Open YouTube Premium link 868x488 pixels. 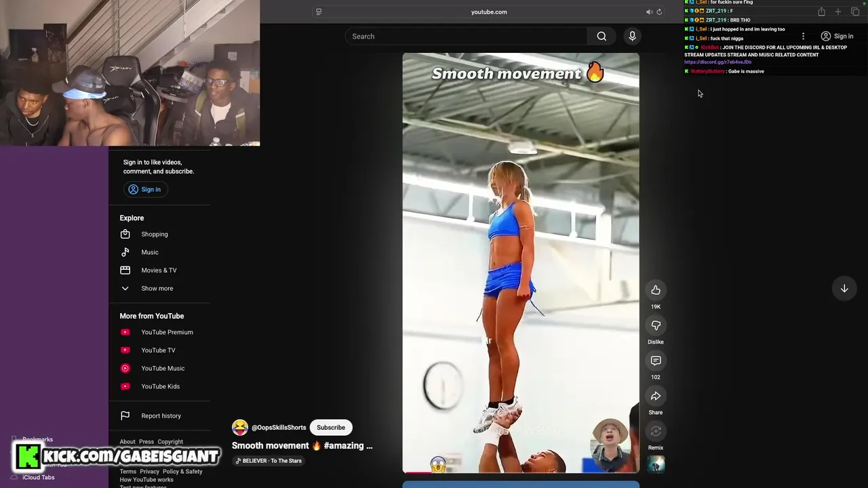coord(167,332)
